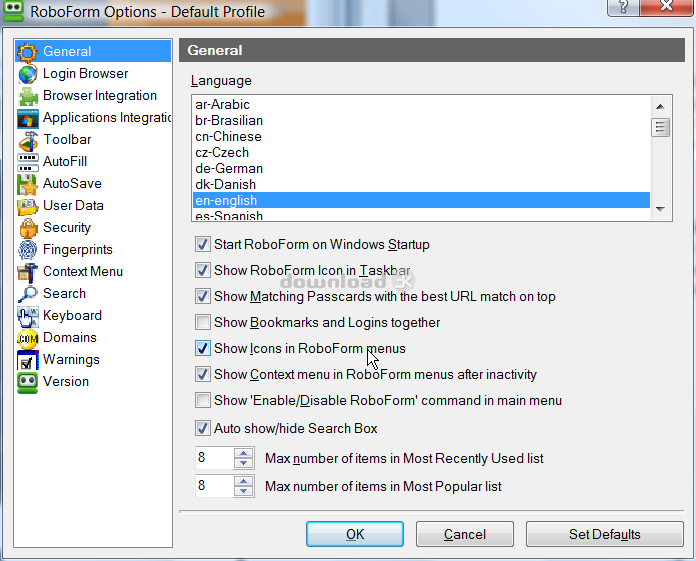Close the RoboForm Options dialog
This screenshot has height=561, width=696.
pos(667,7)
